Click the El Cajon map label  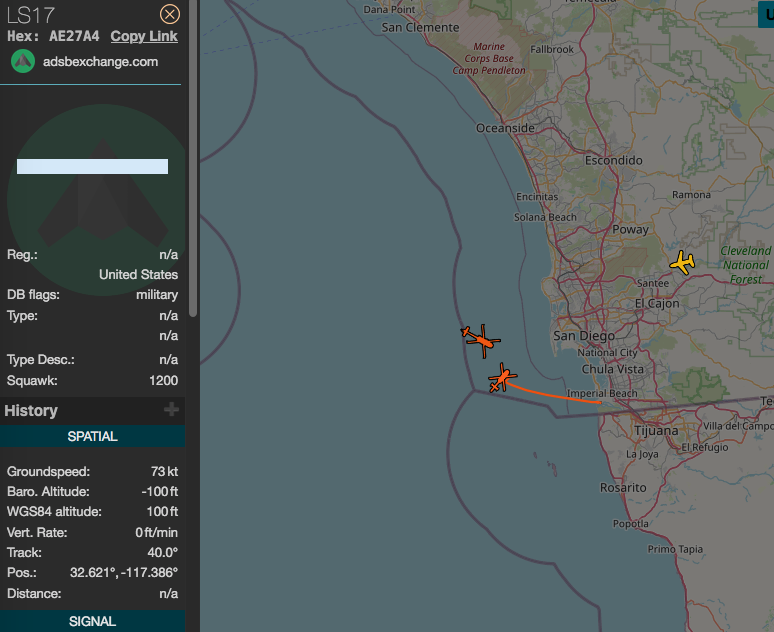(657, 303)
